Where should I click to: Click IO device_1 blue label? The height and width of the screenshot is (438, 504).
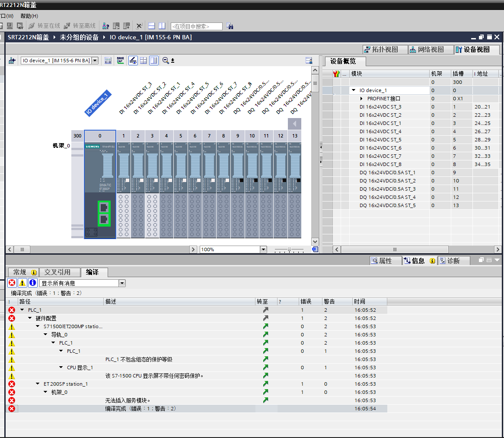point(98,103)
